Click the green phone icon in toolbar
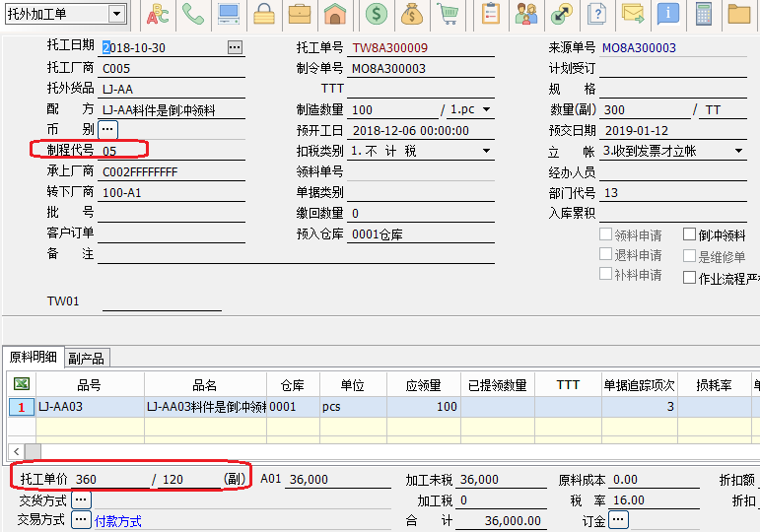The height and width of the screenshot is (532, 760). coord(193,14)
